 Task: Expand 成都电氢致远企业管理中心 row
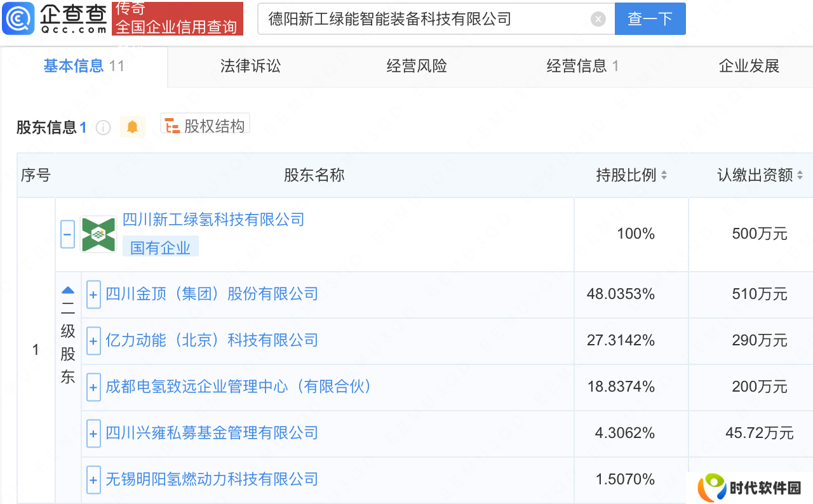pyautogui.click(x=93, y=387)
